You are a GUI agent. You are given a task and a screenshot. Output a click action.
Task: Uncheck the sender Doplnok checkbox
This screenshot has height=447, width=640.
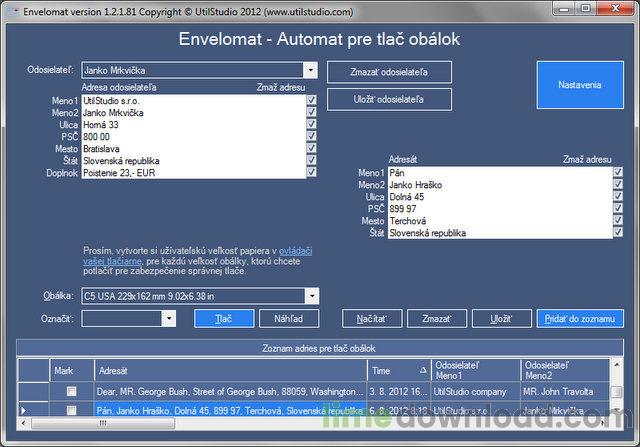click(x=312, y=172)
